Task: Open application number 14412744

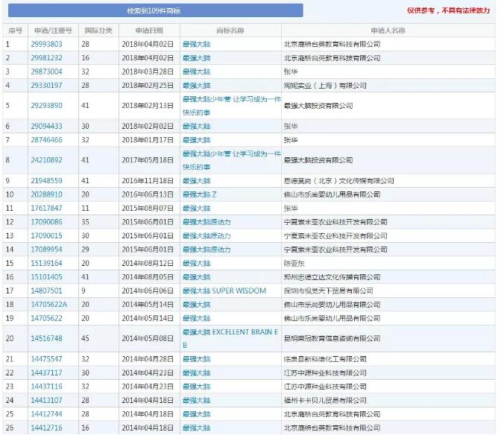Action: tap(47, 414)
